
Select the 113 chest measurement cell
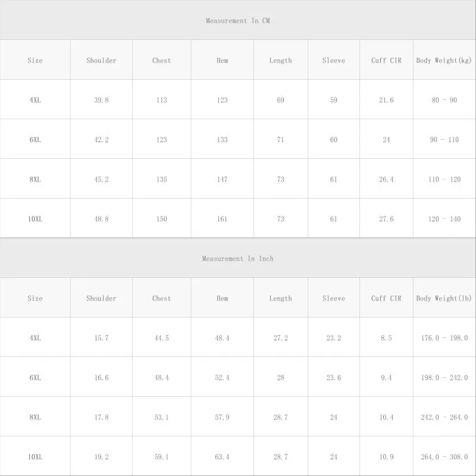pyautogui.click(x=161, y=100)
